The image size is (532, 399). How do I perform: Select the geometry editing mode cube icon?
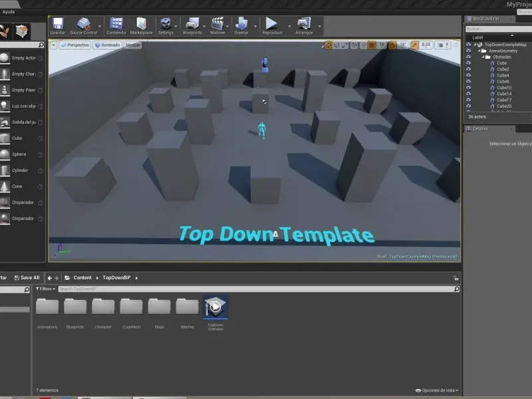pyautogui.click(x=22, y=31)
